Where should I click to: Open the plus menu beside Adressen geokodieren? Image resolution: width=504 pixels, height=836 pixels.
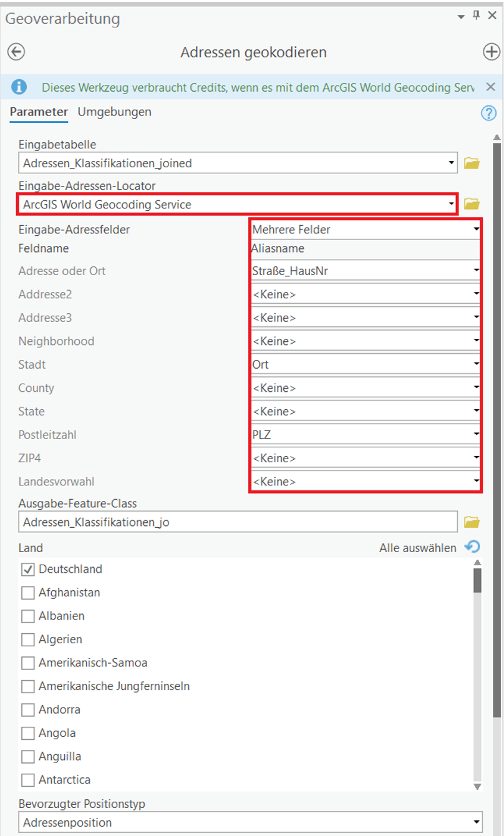click(492, 52)
